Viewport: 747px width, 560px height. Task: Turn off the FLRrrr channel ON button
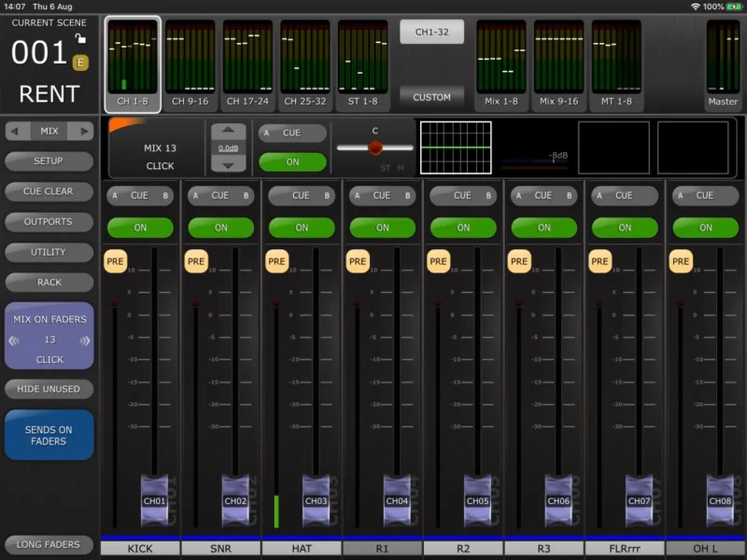pyautogui.click(x=625, y=228)
